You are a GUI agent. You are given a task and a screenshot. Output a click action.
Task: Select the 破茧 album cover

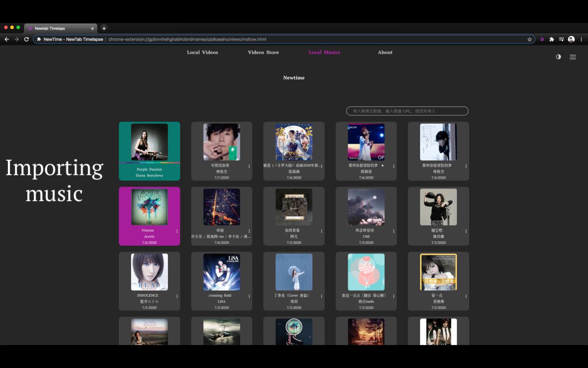(294, 142)
